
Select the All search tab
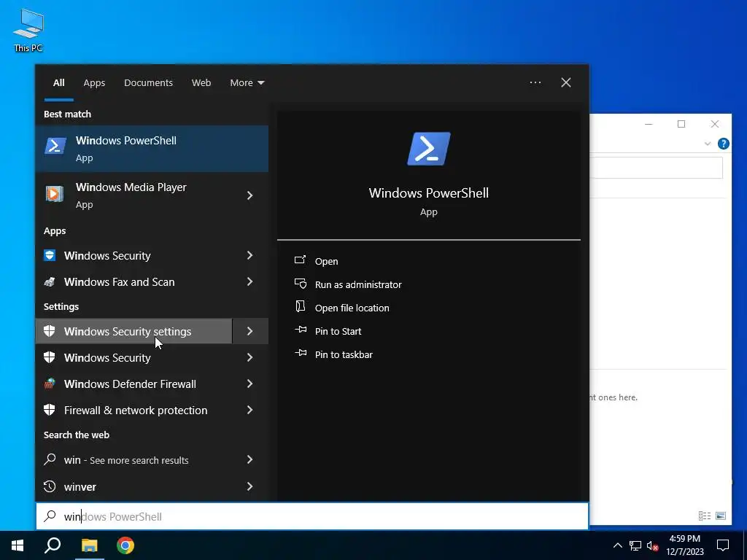[x=58, y=82]
